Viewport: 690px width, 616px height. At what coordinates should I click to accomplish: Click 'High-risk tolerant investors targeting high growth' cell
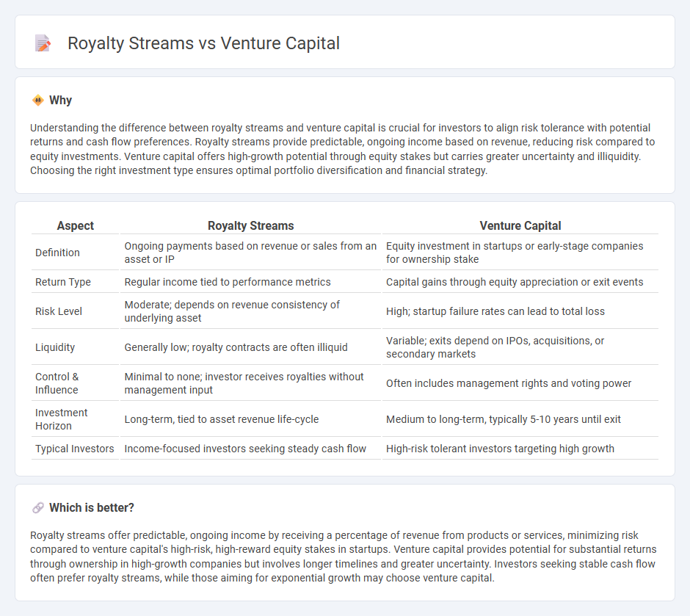(520, 449)
